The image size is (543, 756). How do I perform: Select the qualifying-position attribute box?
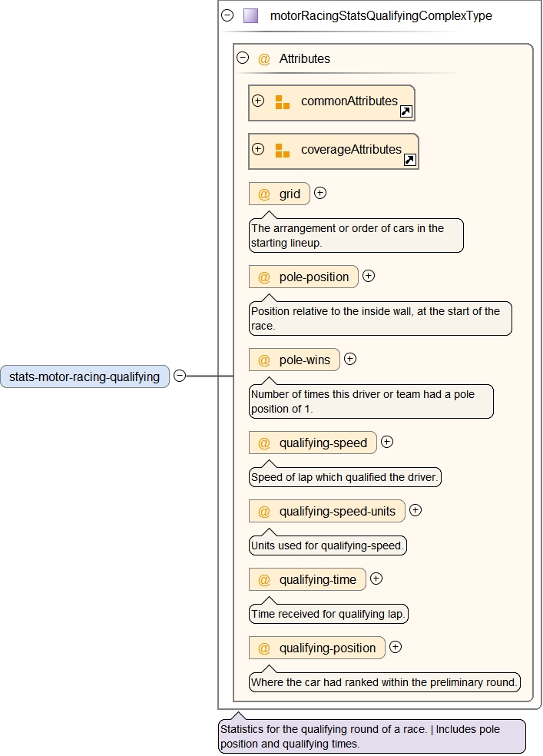317,648
